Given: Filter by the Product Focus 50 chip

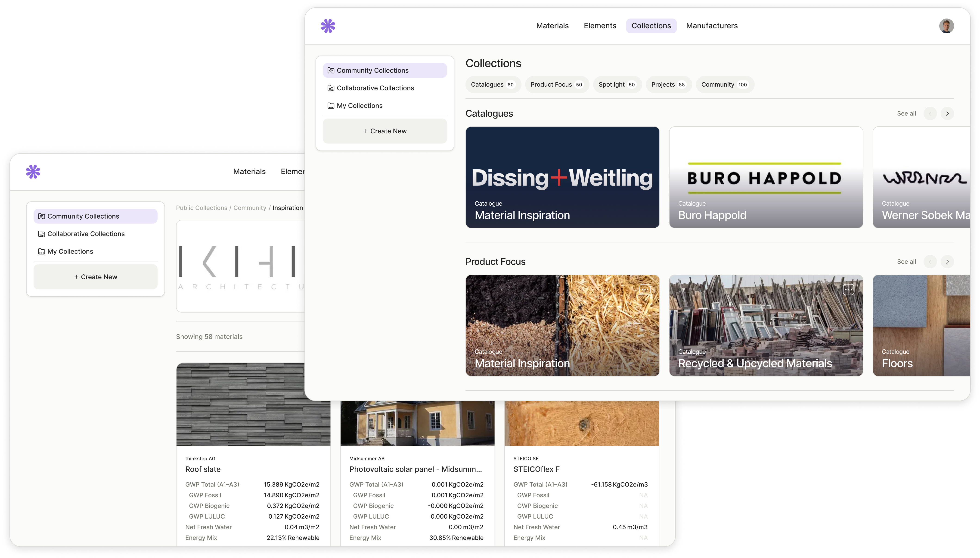Looking at the screenshot, I should [x=557, y=85].
